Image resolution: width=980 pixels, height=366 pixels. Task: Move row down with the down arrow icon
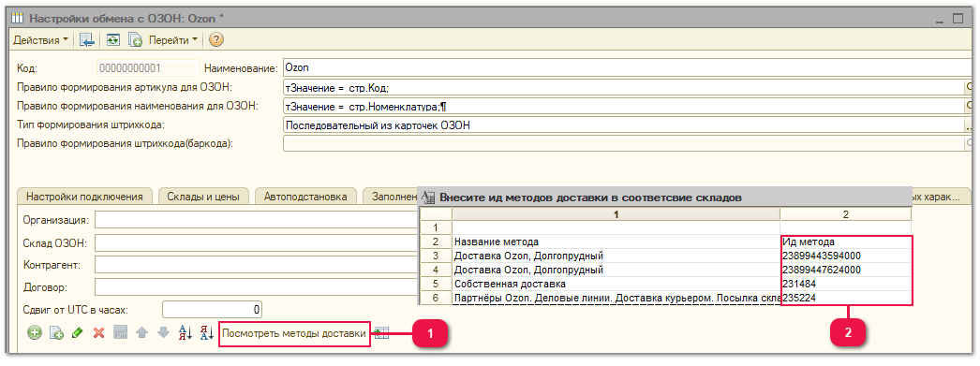point(163,333)
